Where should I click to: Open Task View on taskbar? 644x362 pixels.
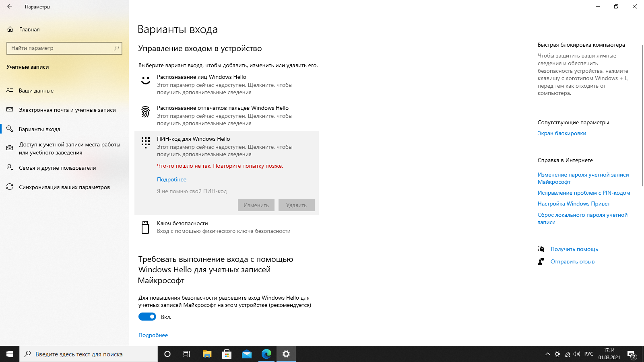pyautogui.click(x=187, y=354)
